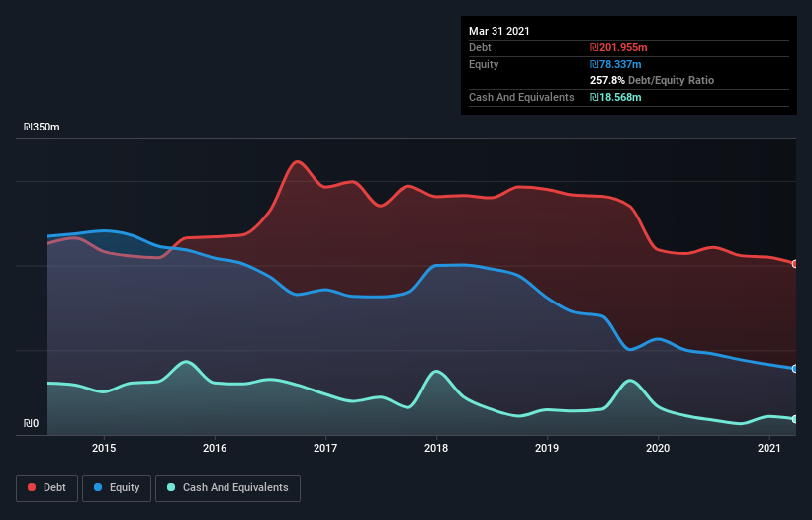
Task: Click the ₪78.337m equity value
Action: [x=616, y=64]
